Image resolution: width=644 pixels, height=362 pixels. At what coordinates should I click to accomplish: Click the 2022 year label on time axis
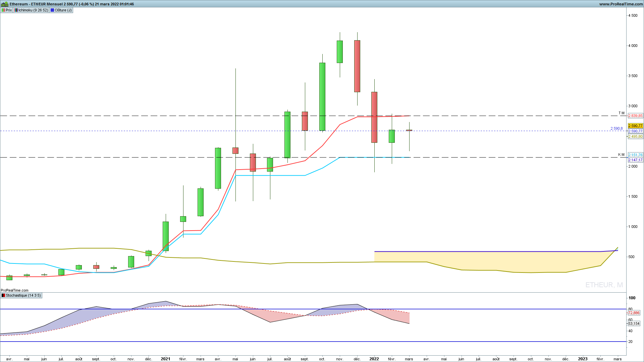(374, 359)
